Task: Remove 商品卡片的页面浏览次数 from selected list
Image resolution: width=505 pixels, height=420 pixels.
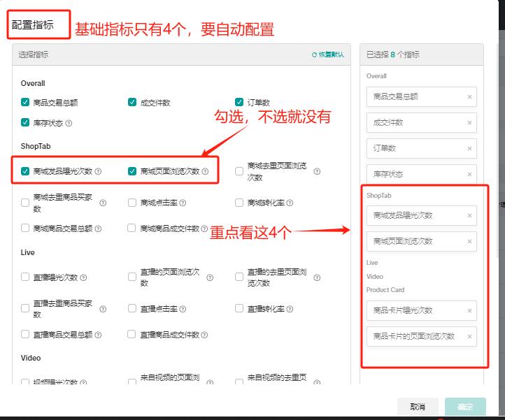Action: click(x=469, y=336)
